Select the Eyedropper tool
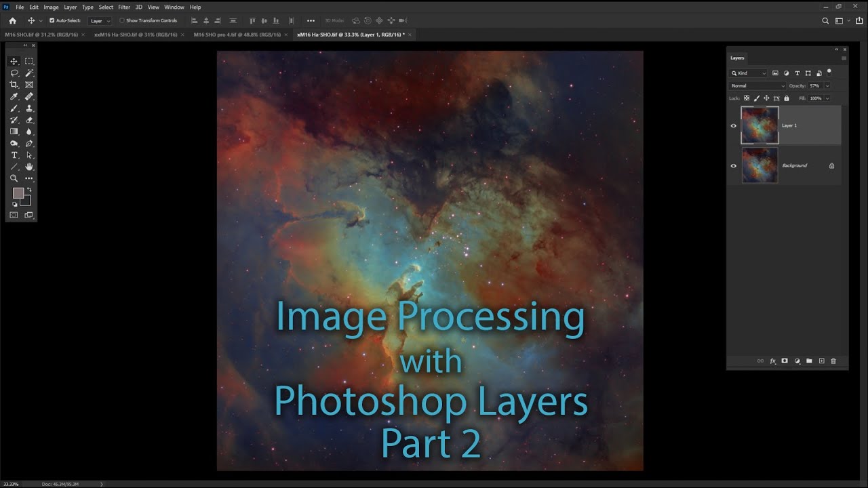Image resolution: width=868 pixels, height=488 pixels. [14, 97]
